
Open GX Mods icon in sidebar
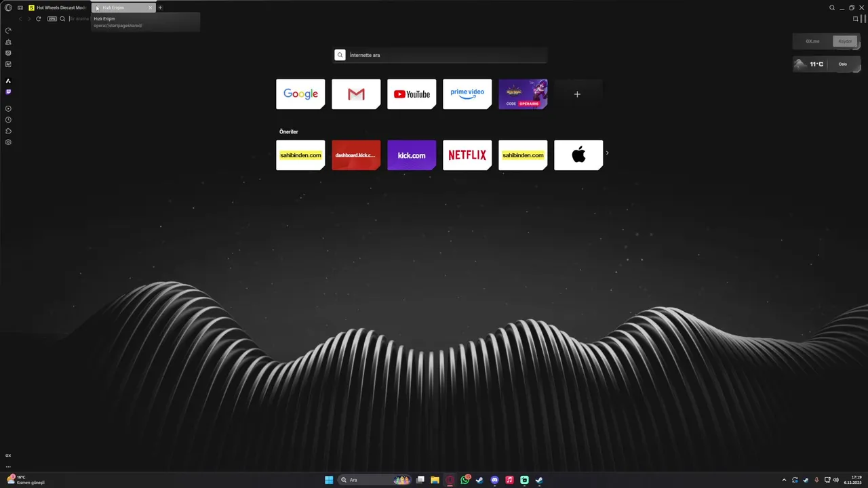[x=8, y=53]
